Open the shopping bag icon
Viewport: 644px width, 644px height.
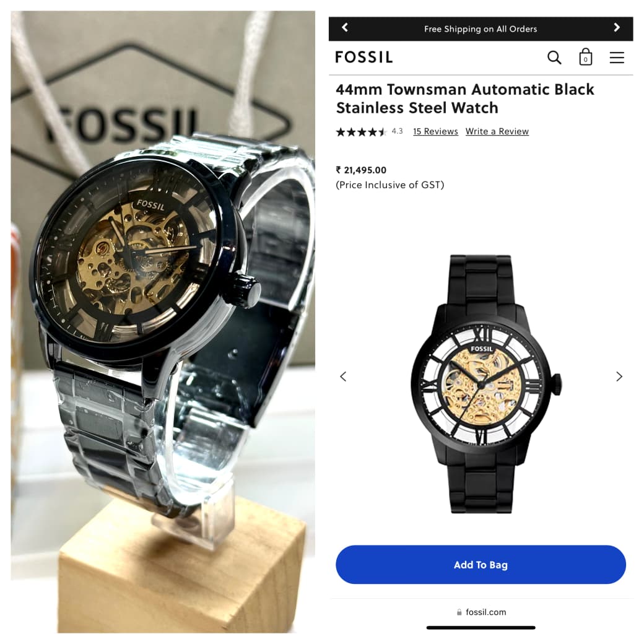coord(585,57)
